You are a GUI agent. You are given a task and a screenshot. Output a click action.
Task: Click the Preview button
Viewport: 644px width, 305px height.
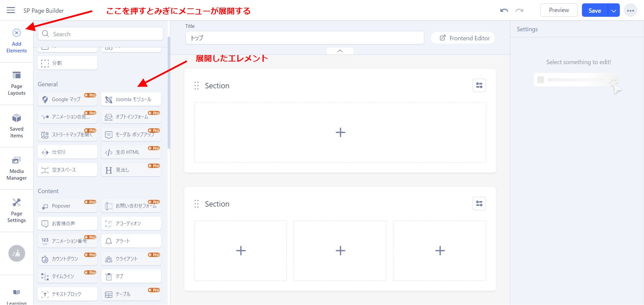coord(558,10)
